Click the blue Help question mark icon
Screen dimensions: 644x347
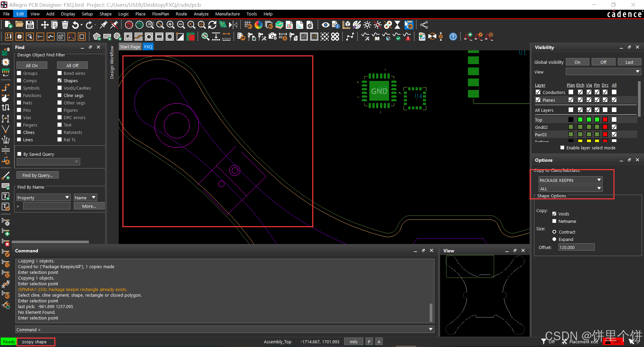pos(453,37)
